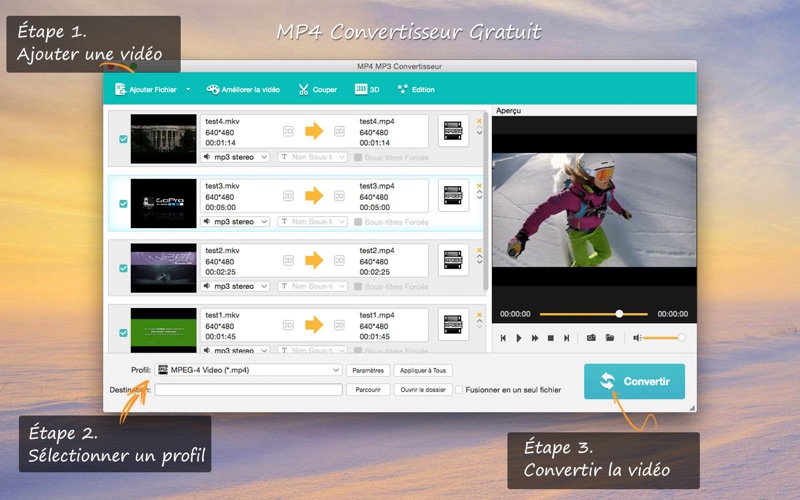The width and height of the screenshot is (800, 500).
Task: Take a snapshot with camera icon
Action: click(x=591, y=338)
